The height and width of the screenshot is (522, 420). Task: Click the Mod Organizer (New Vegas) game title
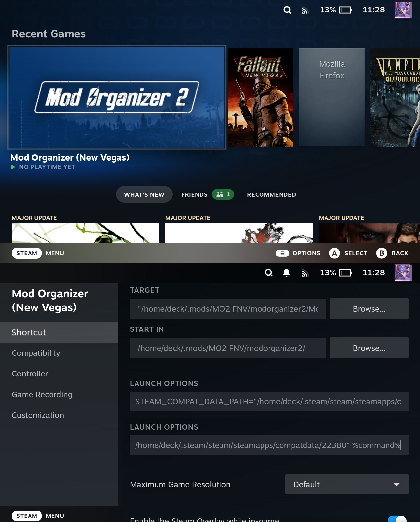point(70,158)
